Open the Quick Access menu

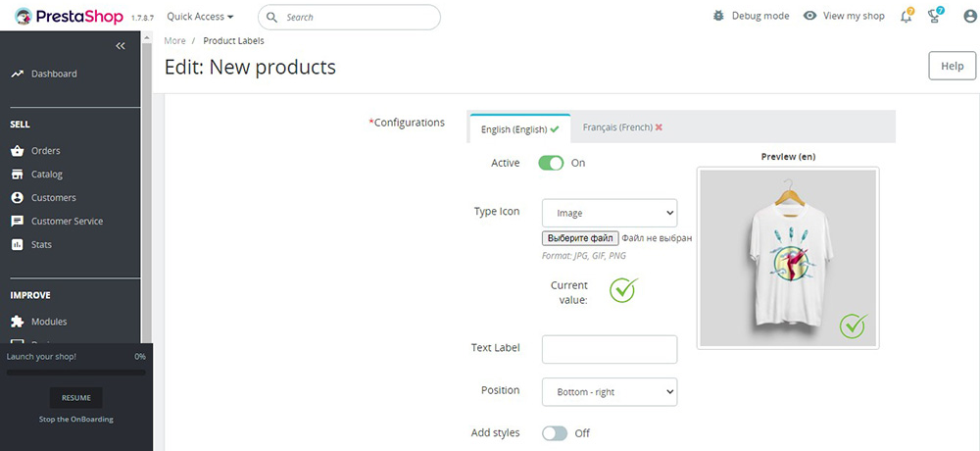coord(200,17)
